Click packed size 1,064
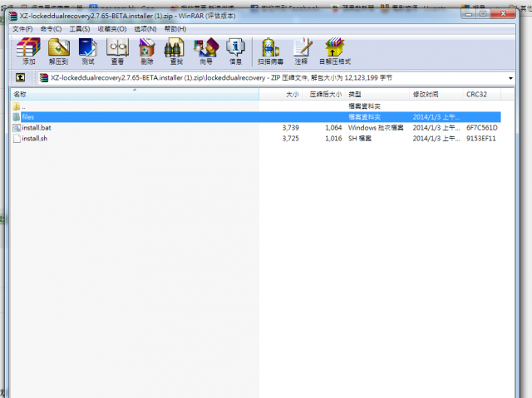 (333, 128)
